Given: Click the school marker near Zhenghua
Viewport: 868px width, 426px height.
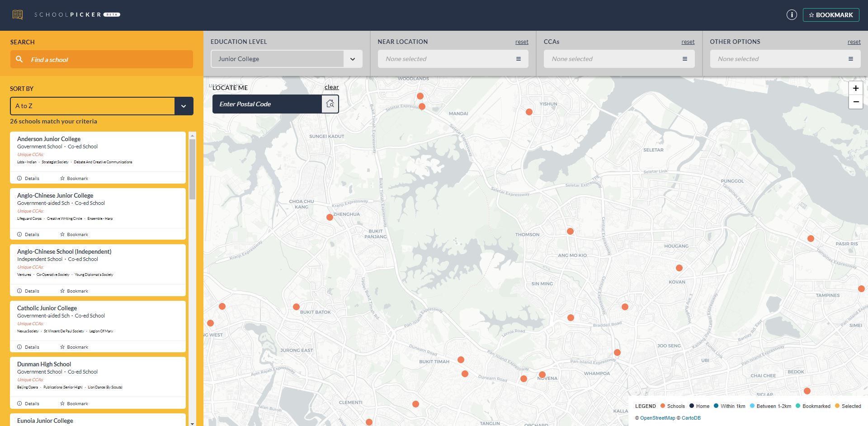Looking at the screenshot, I should pyautogui.click(x=330, y=217).
